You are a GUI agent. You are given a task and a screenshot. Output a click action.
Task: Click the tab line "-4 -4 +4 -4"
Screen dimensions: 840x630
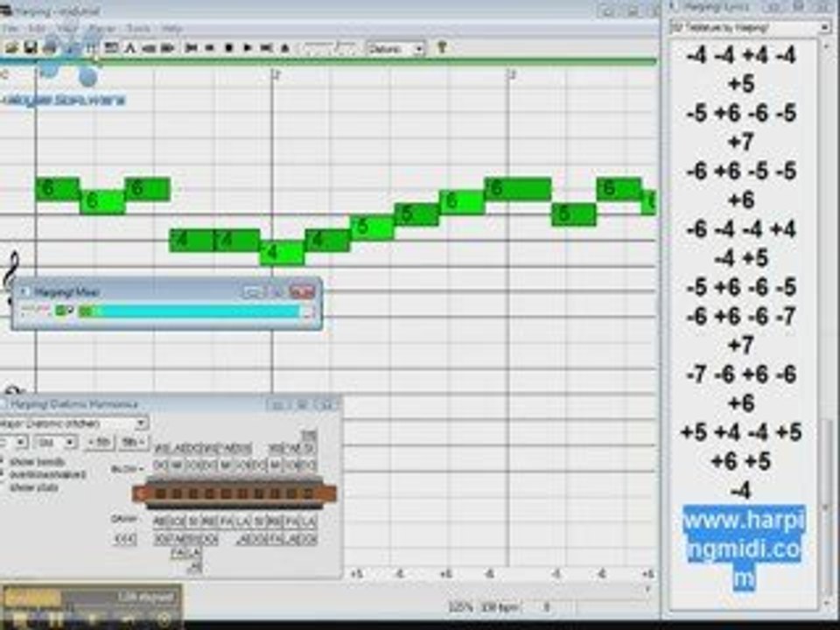click(741, 56)
